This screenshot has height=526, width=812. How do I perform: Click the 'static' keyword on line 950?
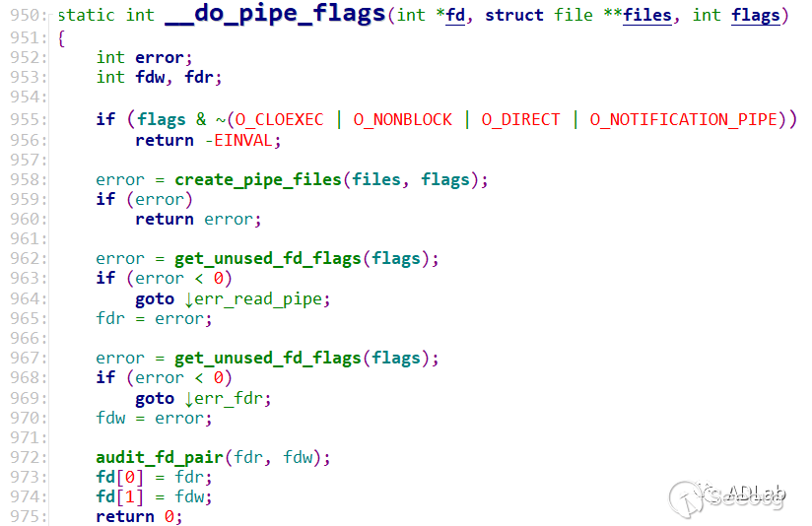click(x=86, y=15)
